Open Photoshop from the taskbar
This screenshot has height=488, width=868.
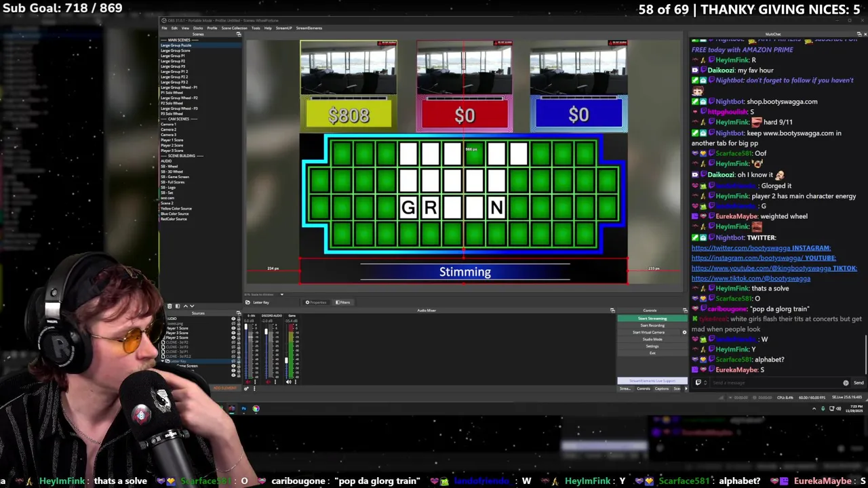tap(244, 409)
